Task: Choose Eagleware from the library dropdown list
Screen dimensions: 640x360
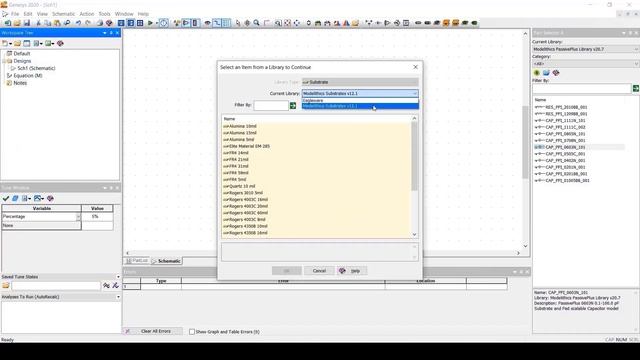Action: [360, 100]
